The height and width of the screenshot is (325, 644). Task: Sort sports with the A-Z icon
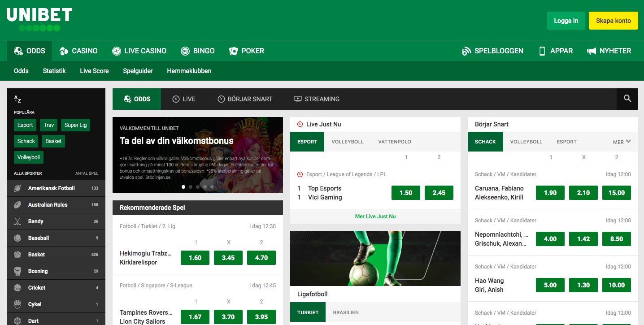pyautogui.click(x=17, y=99)
